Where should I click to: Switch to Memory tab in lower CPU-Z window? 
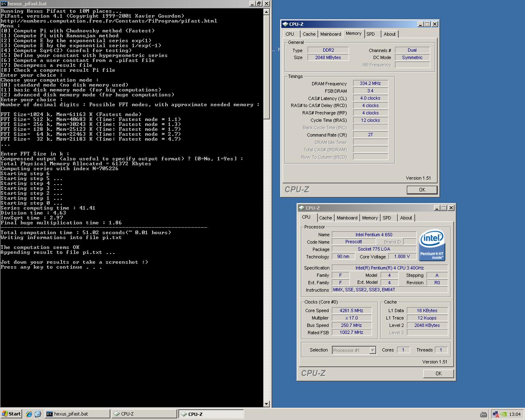[370, 218]
